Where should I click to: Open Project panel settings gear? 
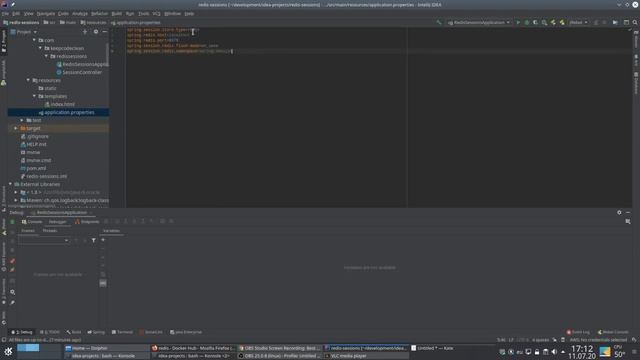click(x=96, y=32)
